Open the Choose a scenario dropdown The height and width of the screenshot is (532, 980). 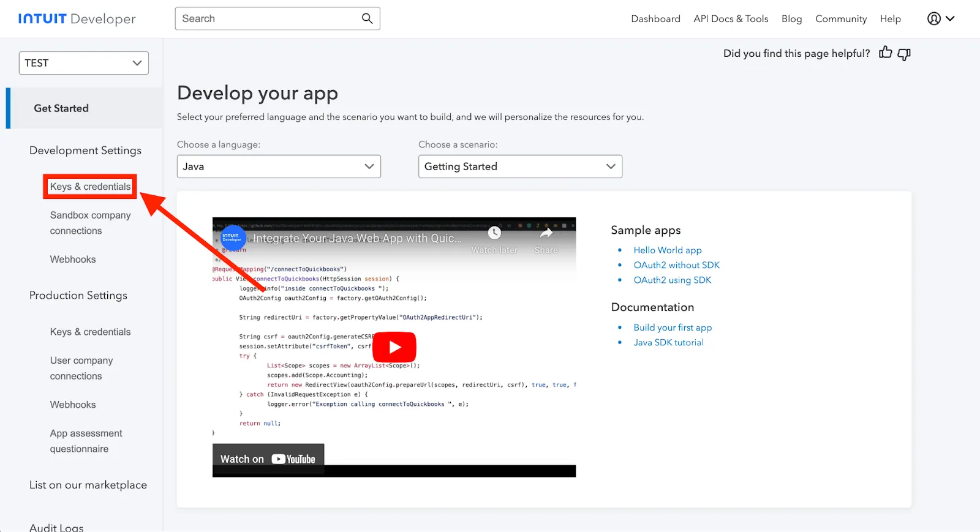tap(520, 167)
